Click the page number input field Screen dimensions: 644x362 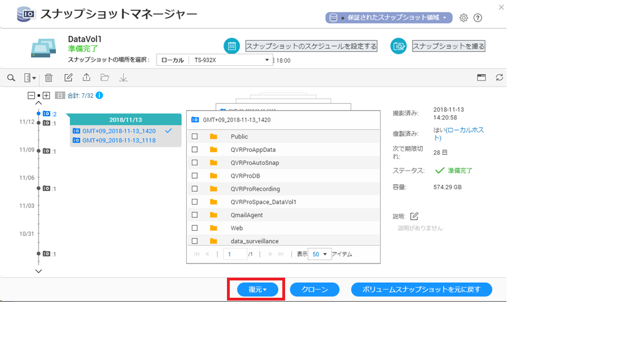click(234, 254)
